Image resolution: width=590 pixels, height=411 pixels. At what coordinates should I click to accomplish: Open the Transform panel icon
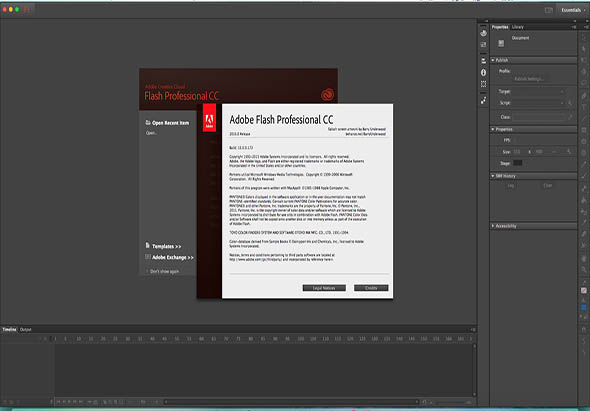(x=484, y=84)
